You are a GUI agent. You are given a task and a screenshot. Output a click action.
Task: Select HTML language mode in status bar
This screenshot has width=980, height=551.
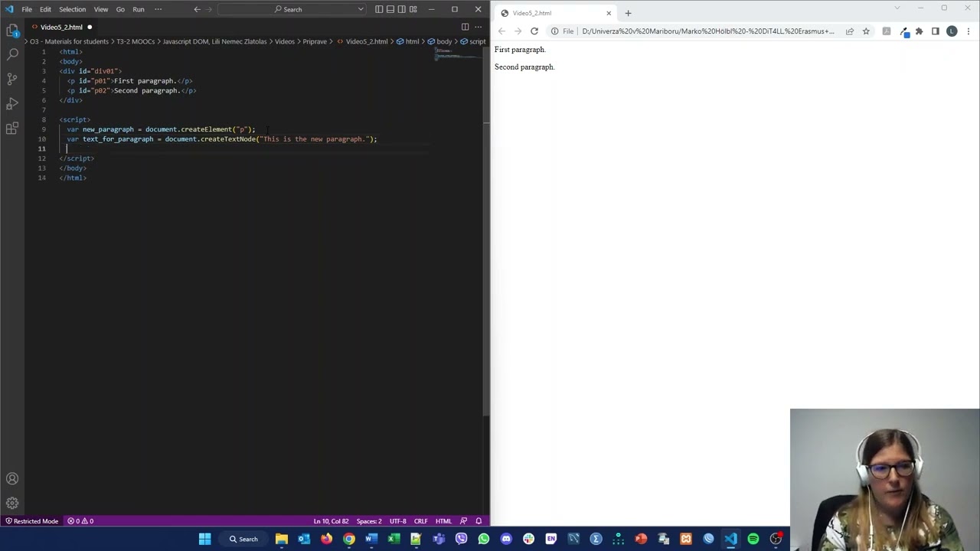click(x=443, y=521)
